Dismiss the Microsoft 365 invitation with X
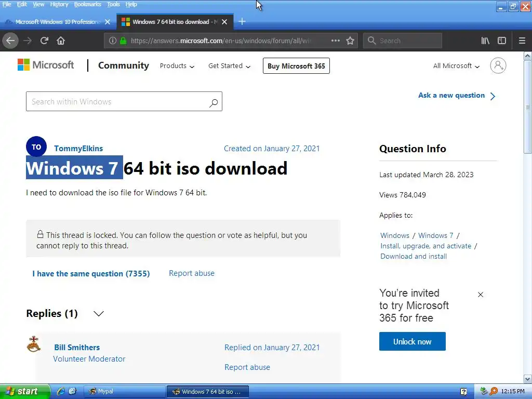 (481, 295)
